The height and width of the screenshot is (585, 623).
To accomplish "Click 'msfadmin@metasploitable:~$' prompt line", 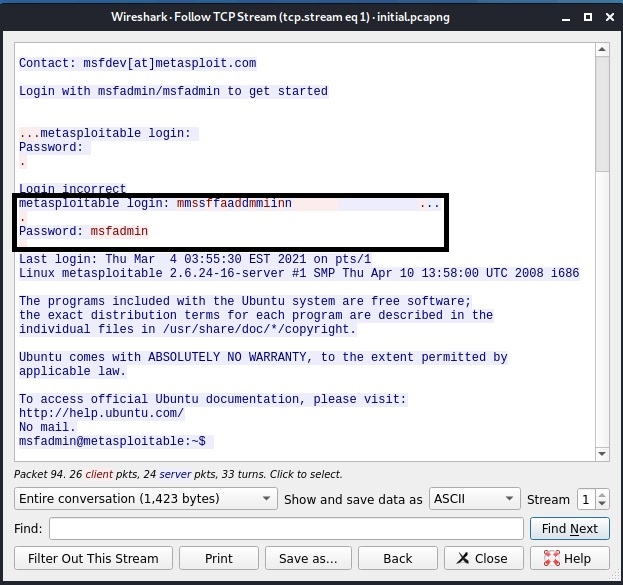I will coord(112,441).
